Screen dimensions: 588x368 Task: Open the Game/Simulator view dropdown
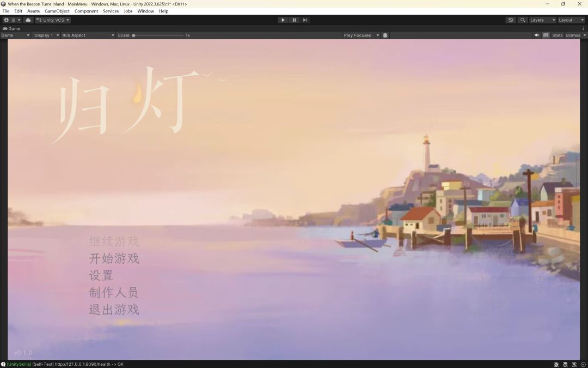(x=15, y=35)
